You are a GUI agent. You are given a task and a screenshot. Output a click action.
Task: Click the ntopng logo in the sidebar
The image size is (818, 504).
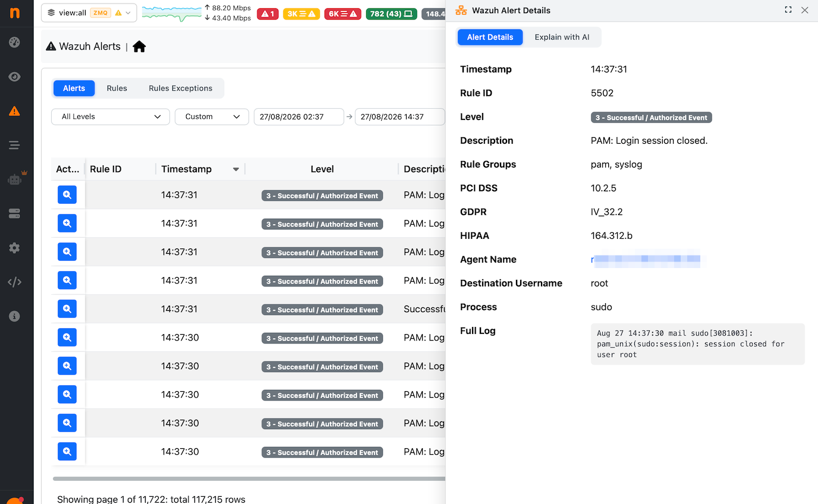tap(15, 12)
